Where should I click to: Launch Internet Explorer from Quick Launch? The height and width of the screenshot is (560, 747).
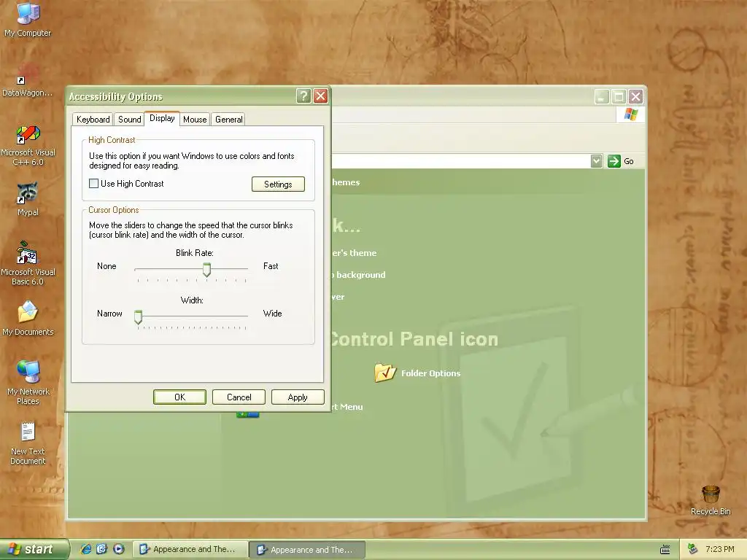(86, 549)
